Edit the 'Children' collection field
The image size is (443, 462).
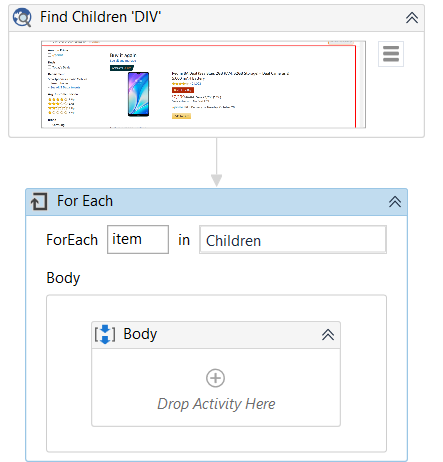tap(293, 240)
